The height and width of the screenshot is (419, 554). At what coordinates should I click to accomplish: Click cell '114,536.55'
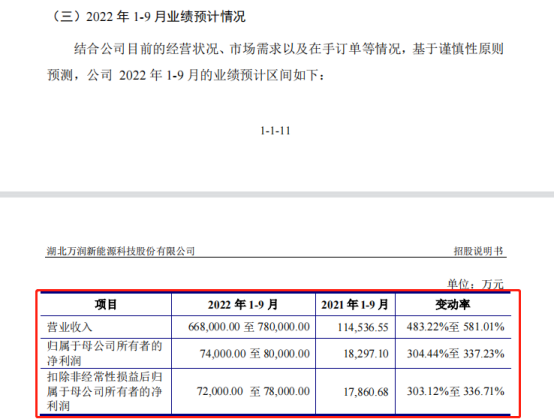click(363, 327)
